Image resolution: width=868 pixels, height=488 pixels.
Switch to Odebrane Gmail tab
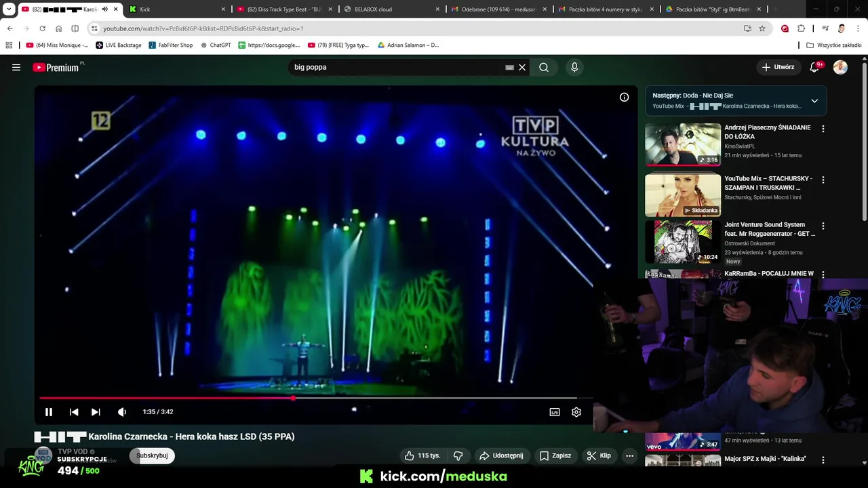point(499,9)
